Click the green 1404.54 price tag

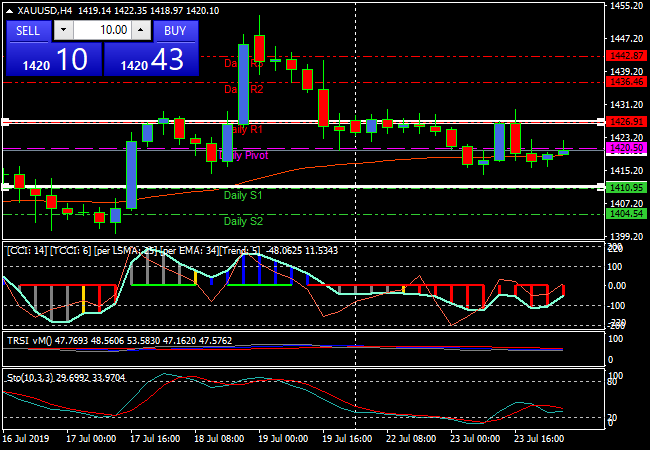pos(626,214)
